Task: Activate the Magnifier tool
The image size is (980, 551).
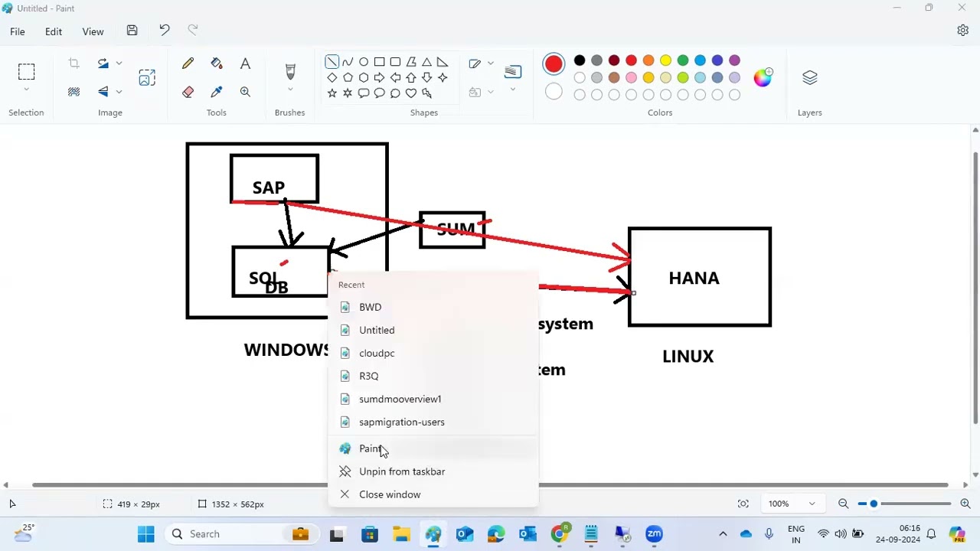Action: (245, 92)
